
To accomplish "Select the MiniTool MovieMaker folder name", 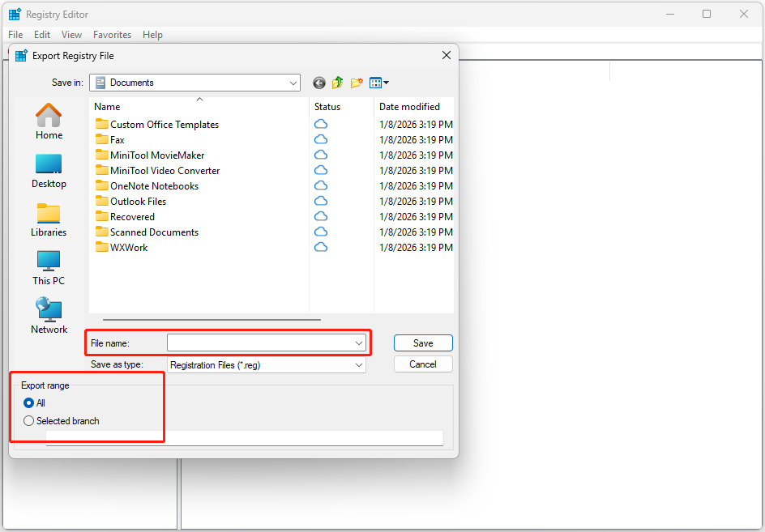I will 157,155.
